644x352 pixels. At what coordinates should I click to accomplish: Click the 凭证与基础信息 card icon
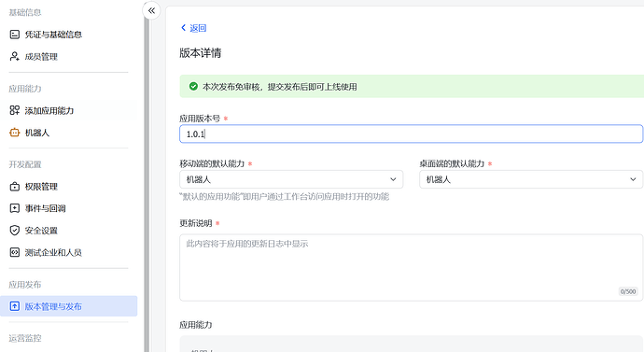[x=14, y=35]
